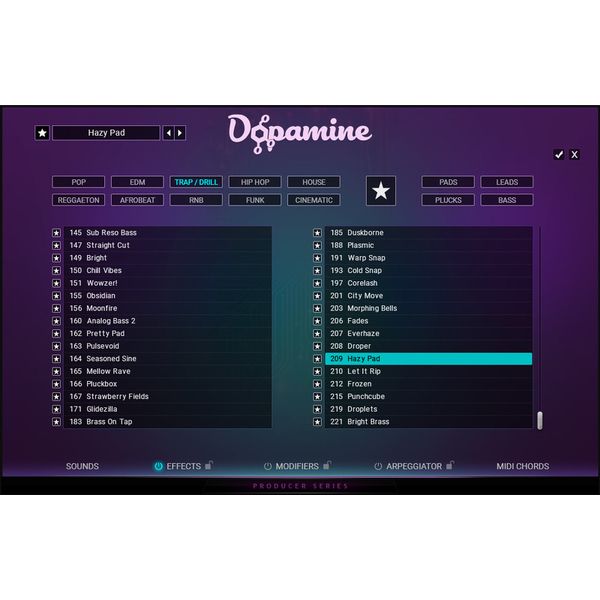Star the Seasoned Sine preset
Image resolution: width=600 pixels, height=600 pixels.
(56, 359)
